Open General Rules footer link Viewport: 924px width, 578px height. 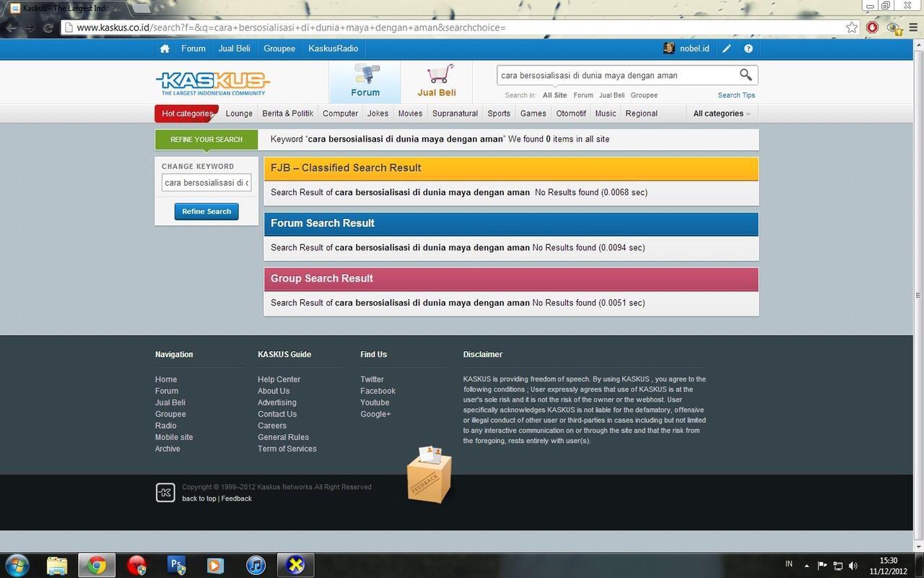tap(283, 437)
